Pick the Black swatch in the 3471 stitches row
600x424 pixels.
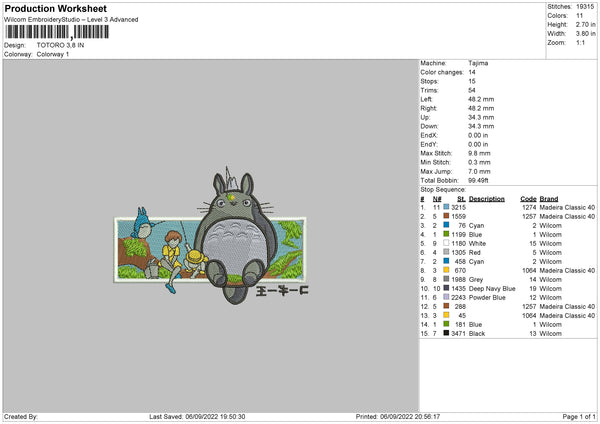pos(446,333)
